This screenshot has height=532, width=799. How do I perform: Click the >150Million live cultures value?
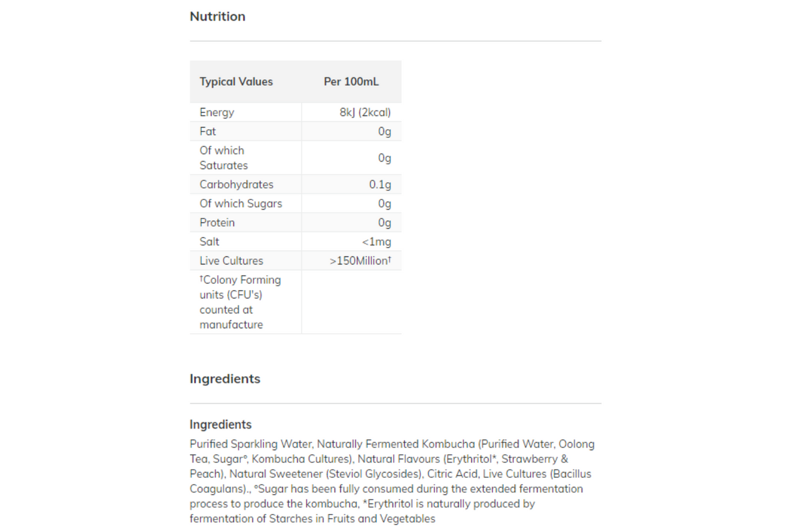click(360, 261)
